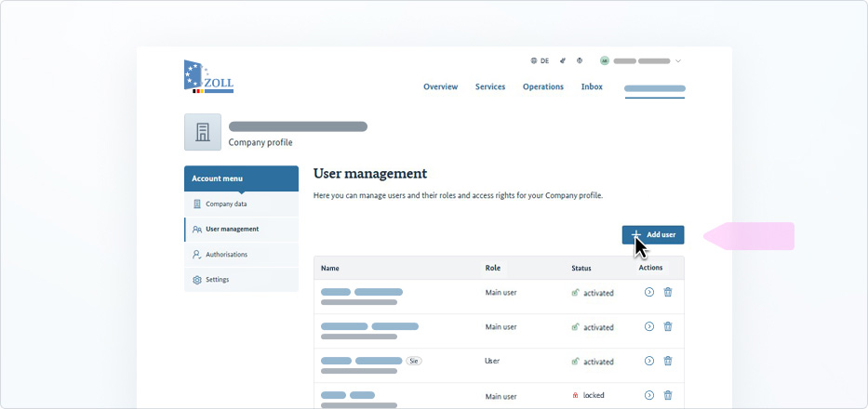Delete the locked user with trash icon
Screen dimensions: 868x409
tap(668, 395)
